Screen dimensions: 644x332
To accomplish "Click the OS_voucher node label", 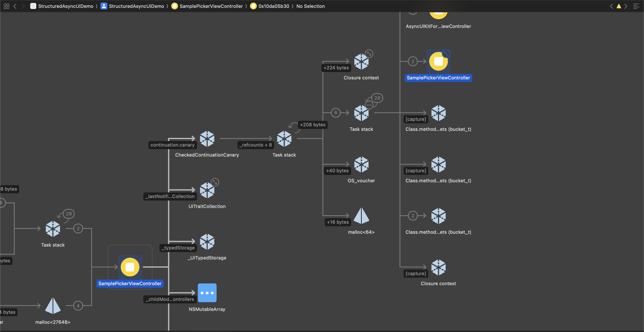I will tap(361, 181).
